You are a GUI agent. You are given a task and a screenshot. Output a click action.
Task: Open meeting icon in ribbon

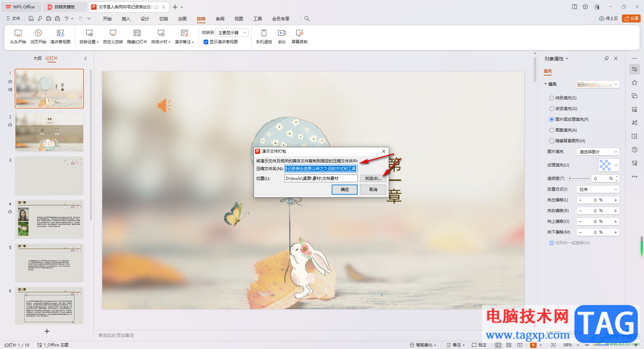282,33
